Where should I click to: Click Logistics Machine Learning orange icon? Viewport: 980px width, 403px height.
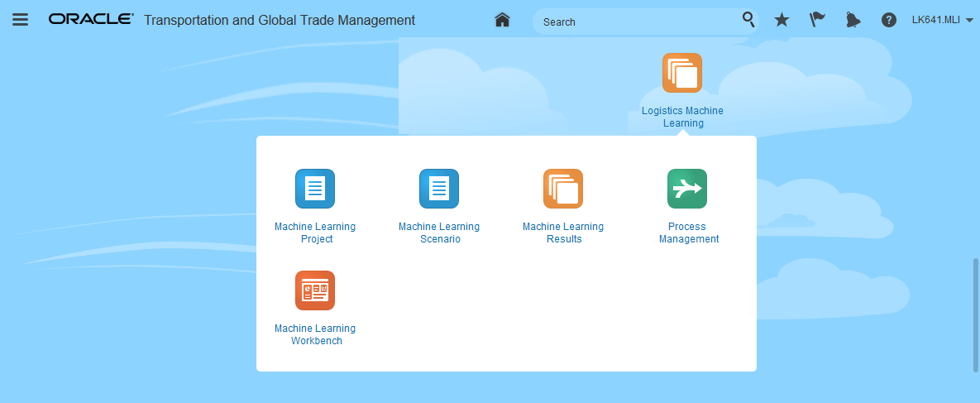[x=682, y=73]
